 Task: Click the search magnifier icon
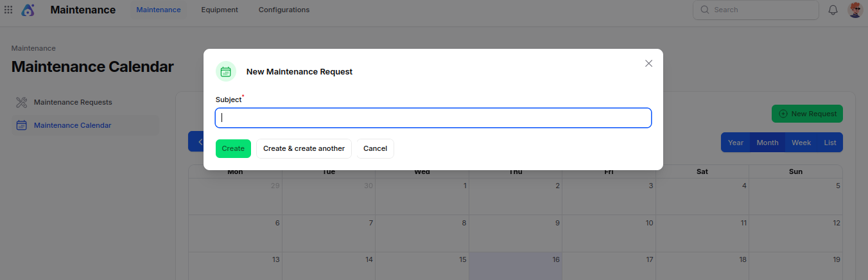(705, 10)
